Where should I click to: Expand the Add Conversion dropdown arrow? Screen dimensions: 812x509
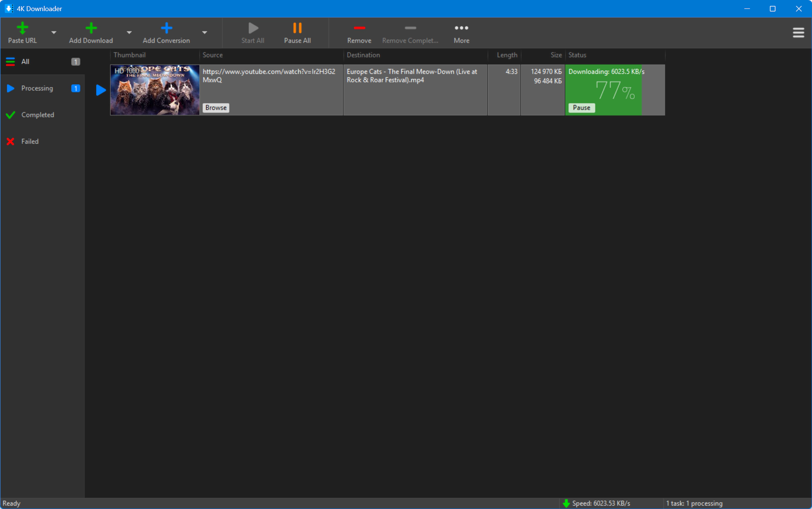tap(205, 33)
